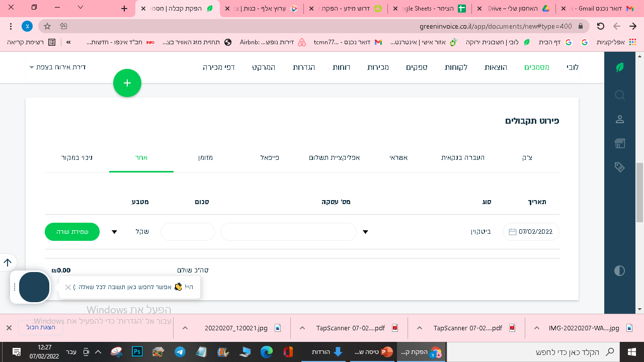Open the רשימת קריאה reading list

(x=31, y=42)
